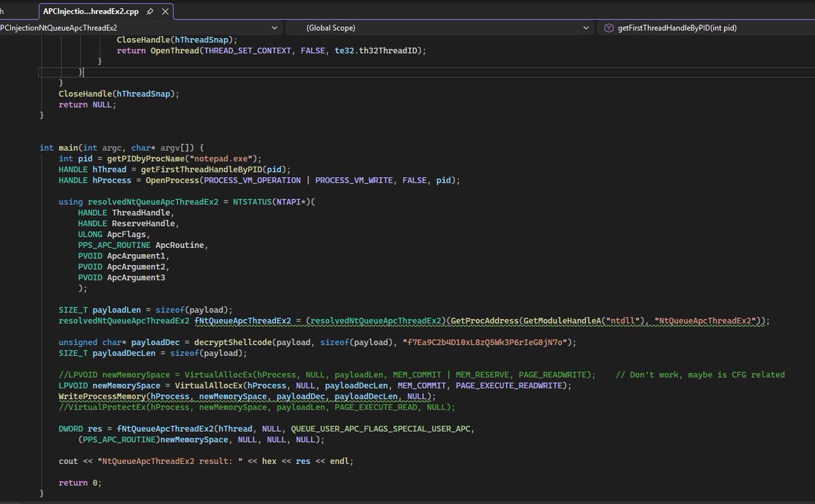
Task: Click 'PVOID ApcArgument3' parameter line
Action: pyautogui.click(x=122, y=277)
